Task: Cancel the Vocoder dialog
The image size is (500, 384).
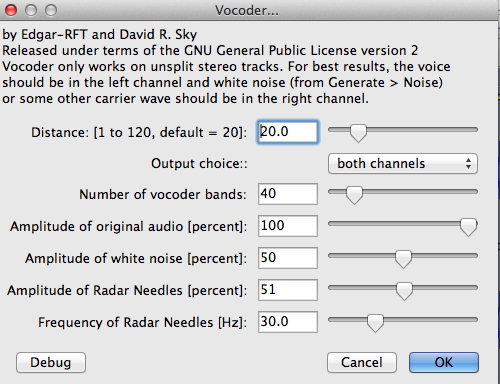Action: tap(362, 362)
